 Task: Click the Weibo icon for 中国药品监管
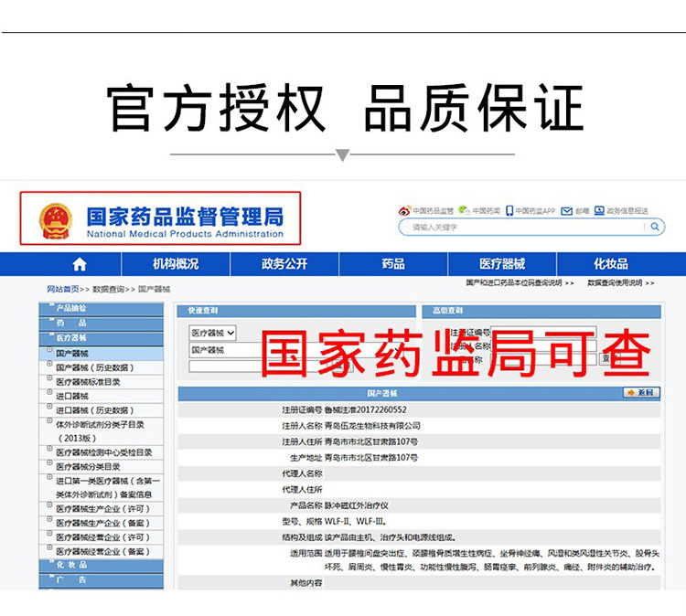pyautogui.click(x=404, y=211)
